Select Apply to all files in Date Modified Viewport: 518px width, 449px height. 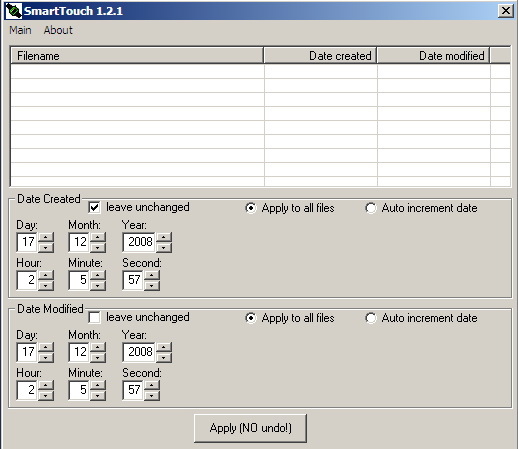(251, 318)
